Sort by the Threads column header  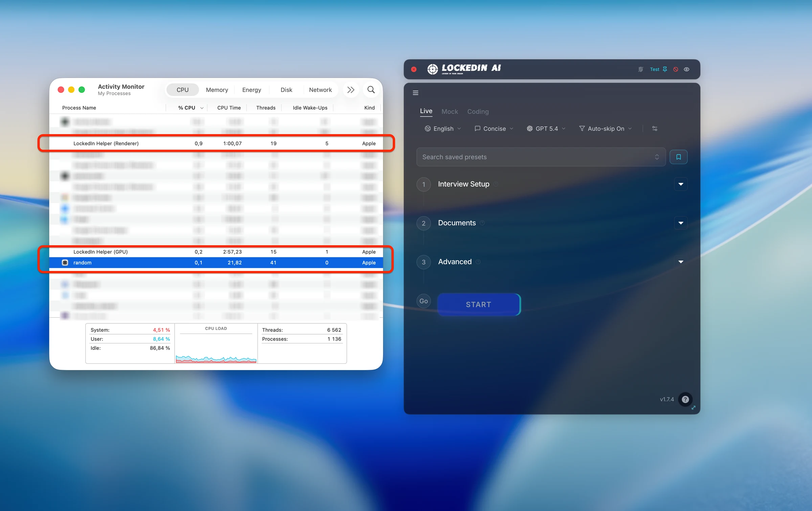coord(266,108)
